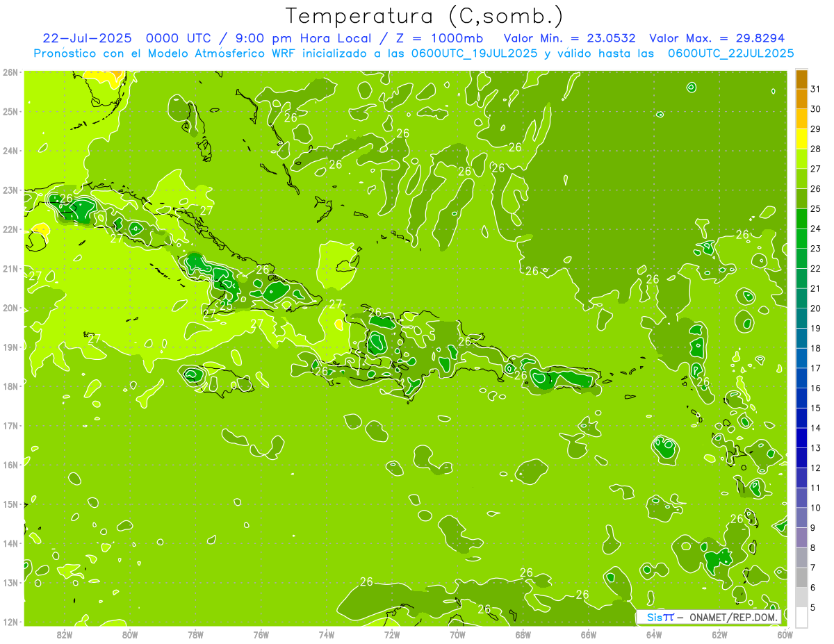
Task: Click the 'Sisπ' logo text
Action: click(660, 617)
